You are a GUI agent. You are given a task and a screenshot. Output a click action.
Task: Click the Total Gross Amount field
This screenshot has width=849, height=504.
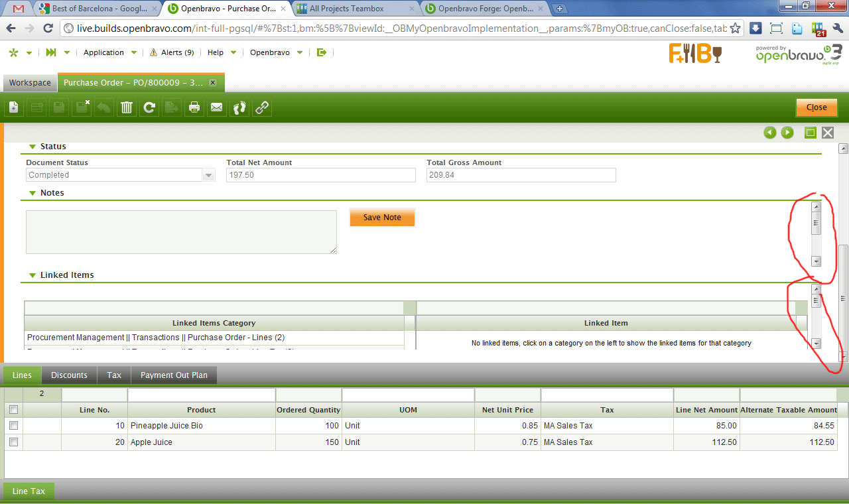pos(521,175)
